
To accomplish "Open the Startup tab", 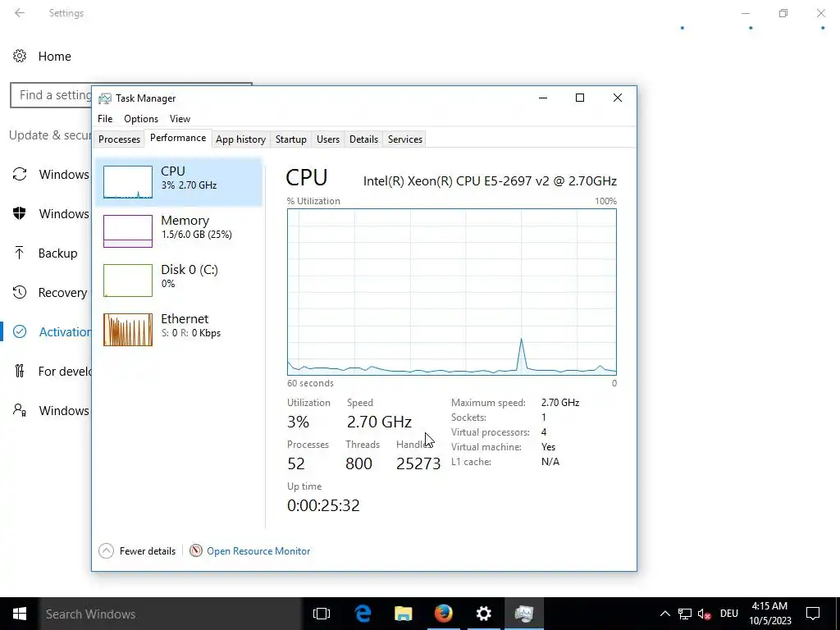I will (291, 139).
